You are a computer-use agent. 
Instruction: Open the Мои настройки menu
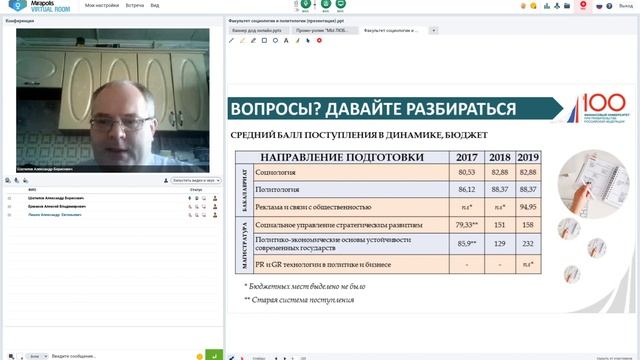(x=102, y=6)
